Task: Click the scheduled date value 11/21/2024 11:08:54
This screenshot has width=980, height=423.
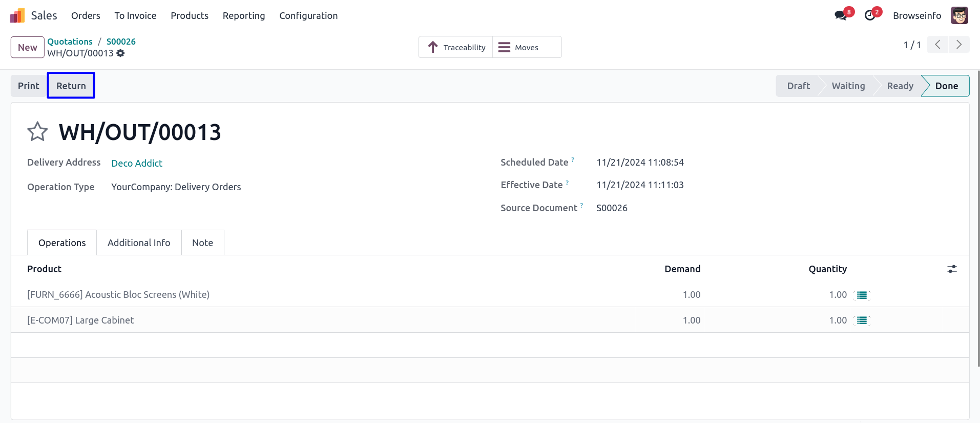Action: click(x=640, y=163)
